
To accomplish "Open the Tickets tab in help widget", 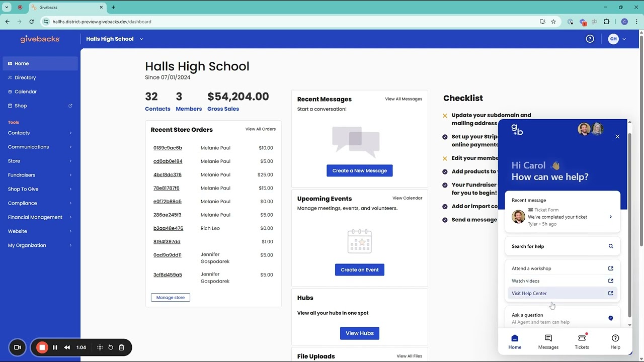I will pyautogui.click(x=582, y=342).
